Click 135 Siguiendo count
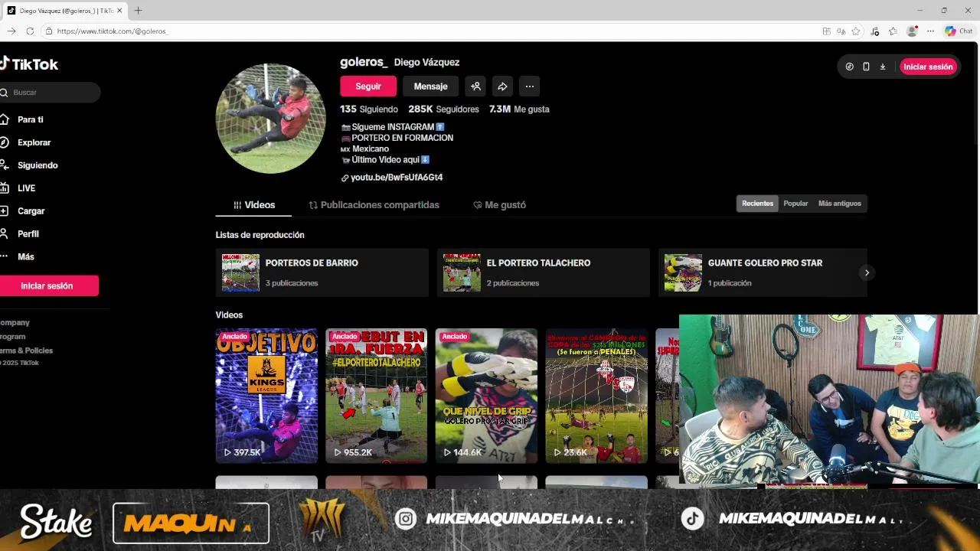This screenshot has width=980, height=551. (369, 109)
